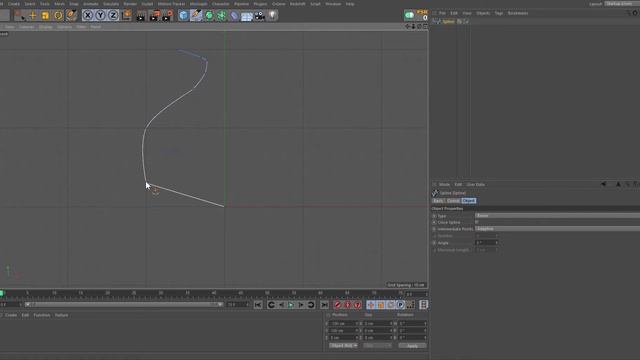Viewport: 640px width, 360px height.
Task: Open the purple Deformer icon
Action: (234, 16)
